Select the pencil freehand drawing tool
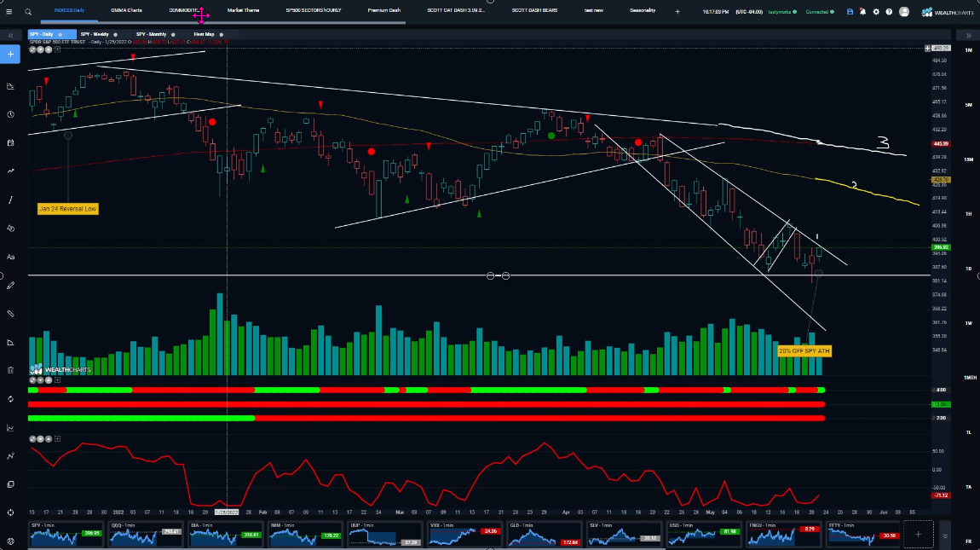This screenshot has height=550, width=980. [10, 286]
